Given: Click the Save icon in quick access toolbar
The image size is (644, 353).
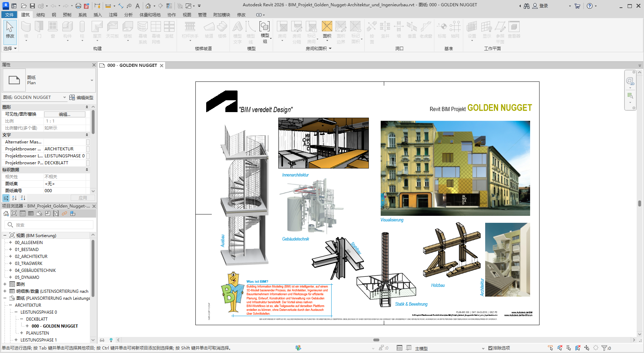Looking at the screenshot, I should click(32, 6).
